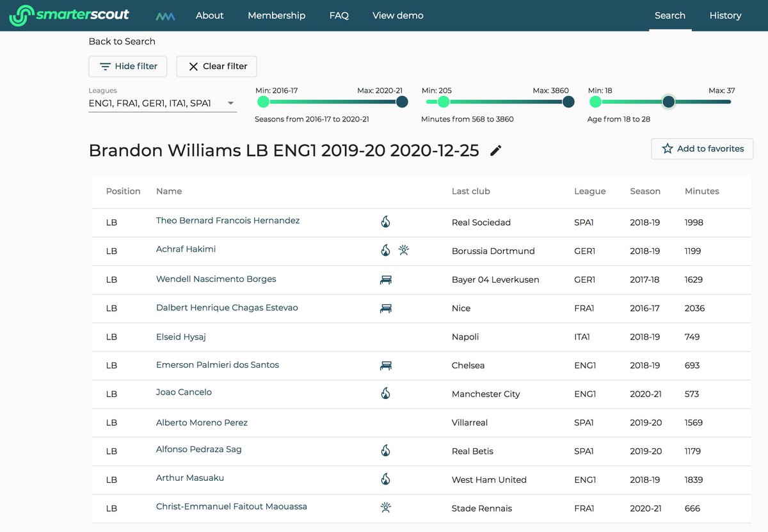Click the minutes slider minimum handle

(x=443, y=102)
